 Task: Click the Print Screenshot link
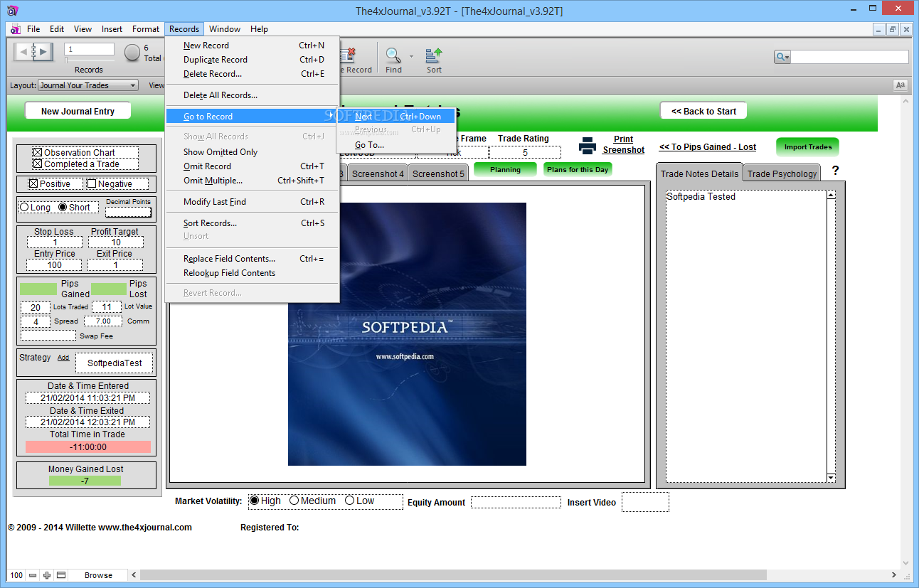623,145
